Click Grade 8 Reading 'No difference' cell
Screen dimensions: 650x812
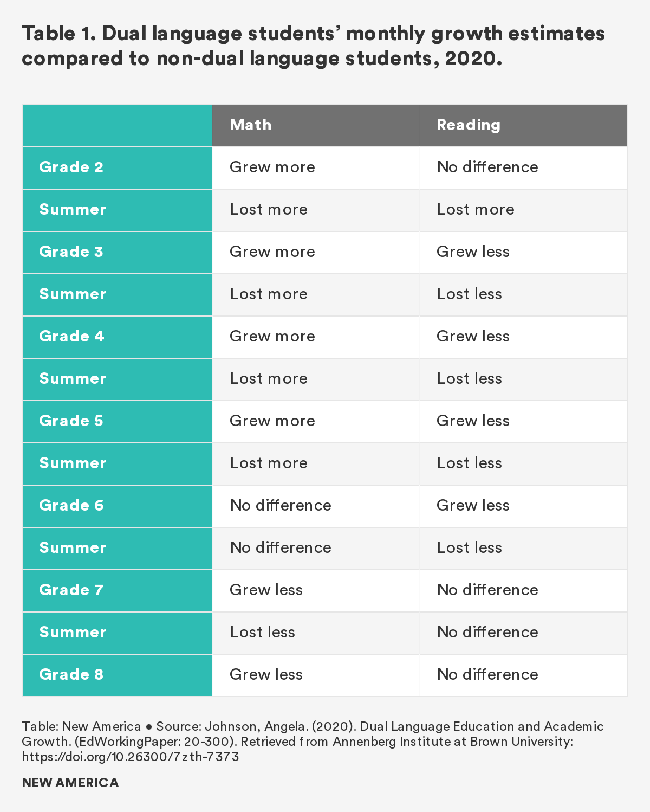(487, 675)
